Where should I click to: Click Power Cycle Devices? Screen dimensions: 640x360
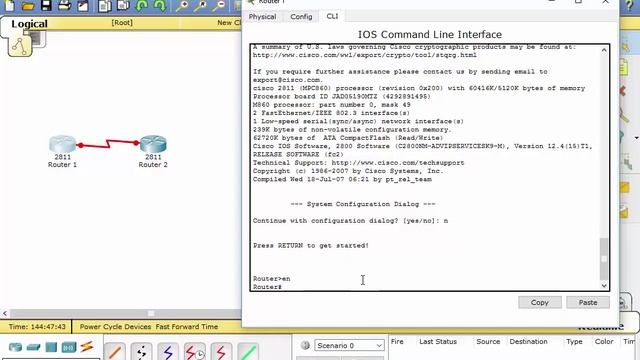(115, 327)
